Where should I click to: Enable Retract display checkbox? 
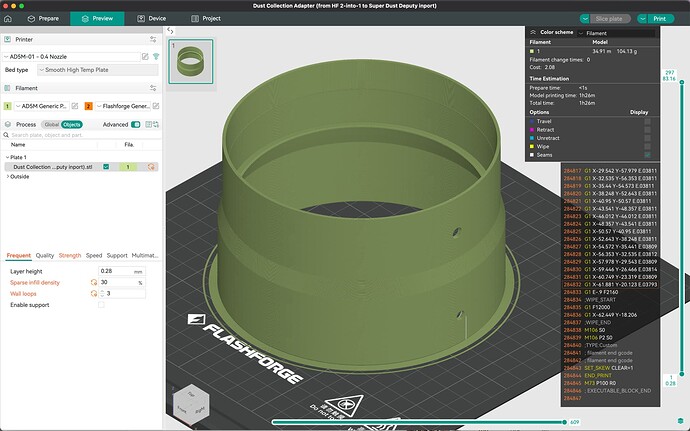647,130
